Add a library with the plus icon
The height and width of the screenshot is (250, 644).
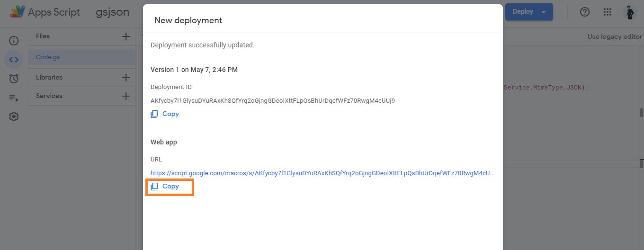pyautogui.click(x=126, y=78)
